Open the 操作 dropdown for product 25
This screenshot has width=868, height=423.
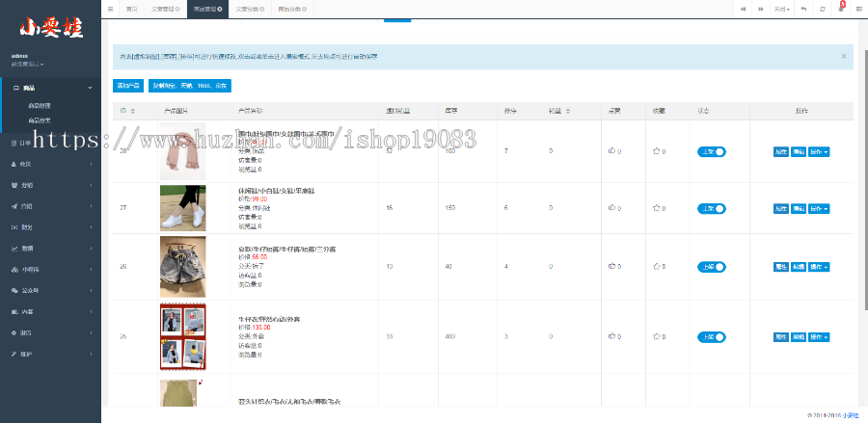(819, 336)
